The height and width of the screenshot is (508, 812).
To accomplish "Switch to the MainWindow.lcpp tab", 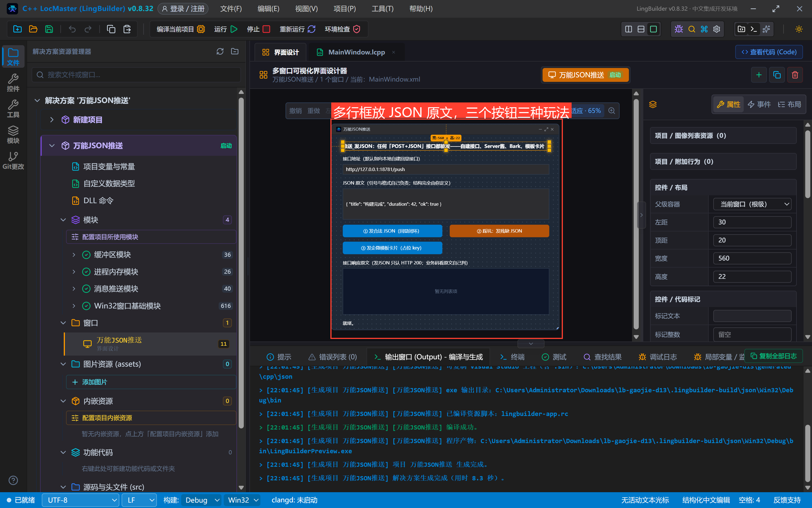I will click(x=356, y=52).
